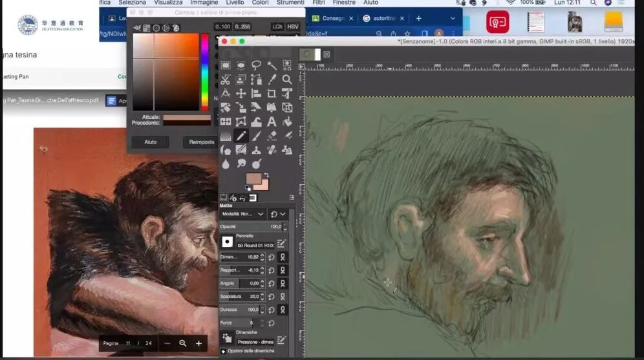Swap foreground and background colors arrow
Viewport: 644px width, 360px height.
pyautogui.click(x=266, y=175)
